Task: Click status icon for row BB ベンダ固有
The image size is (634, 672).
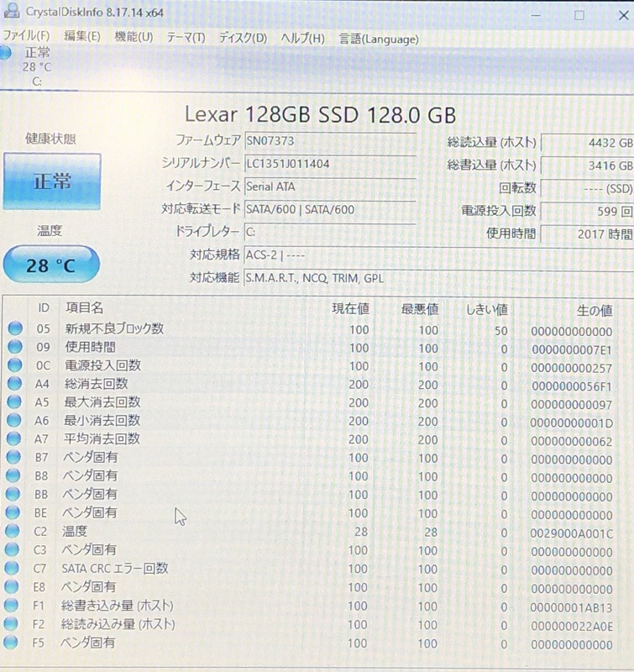Action: coord(13,494)
